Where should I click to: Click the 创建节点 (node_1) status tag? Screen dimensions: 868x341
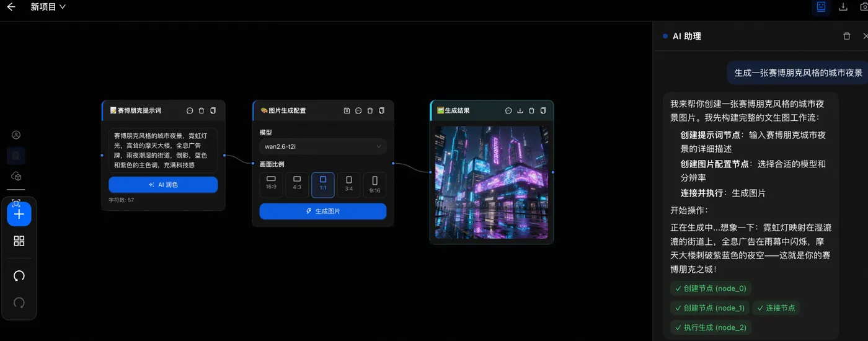click(709, 308)
